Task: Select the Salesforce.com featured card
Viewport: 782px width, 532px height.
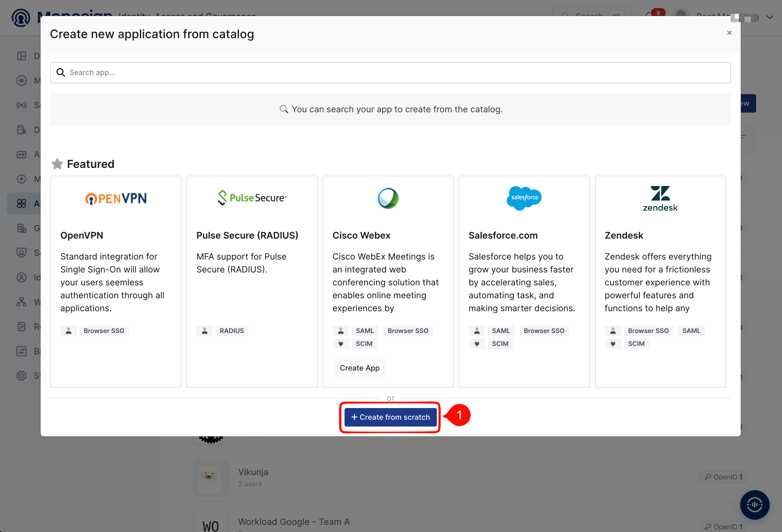Action: 524,281
